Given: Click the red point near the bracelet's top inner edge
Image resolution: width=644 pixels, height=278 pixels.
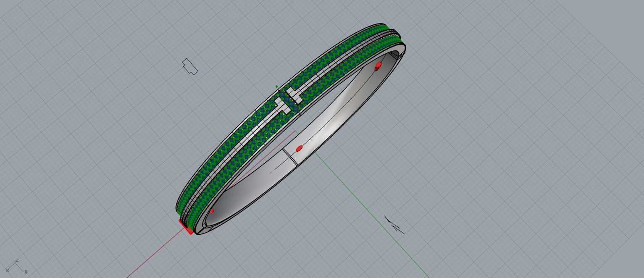Looking at the screenshot, I should (x=378, y=66).
